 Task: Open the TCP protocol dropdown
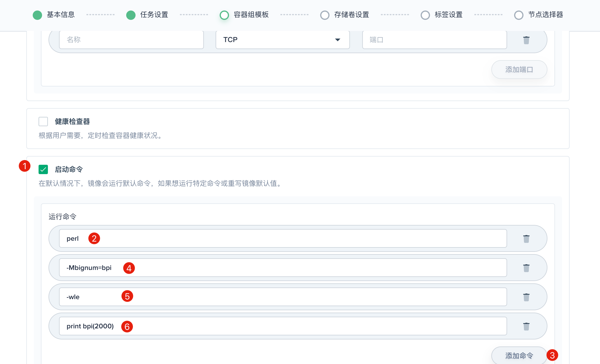(x=282, y=40)
